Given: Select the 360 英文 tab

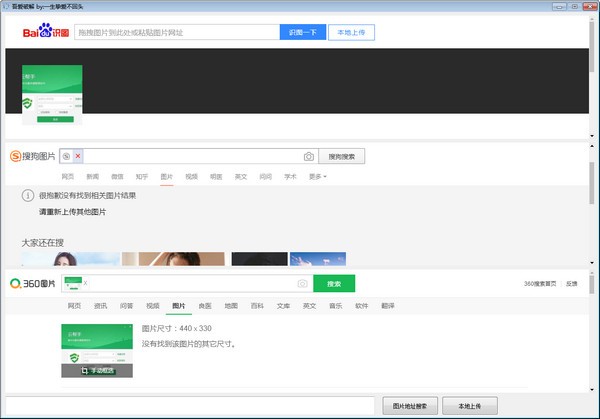Looking at the screenshot, I should click(310, 306).
